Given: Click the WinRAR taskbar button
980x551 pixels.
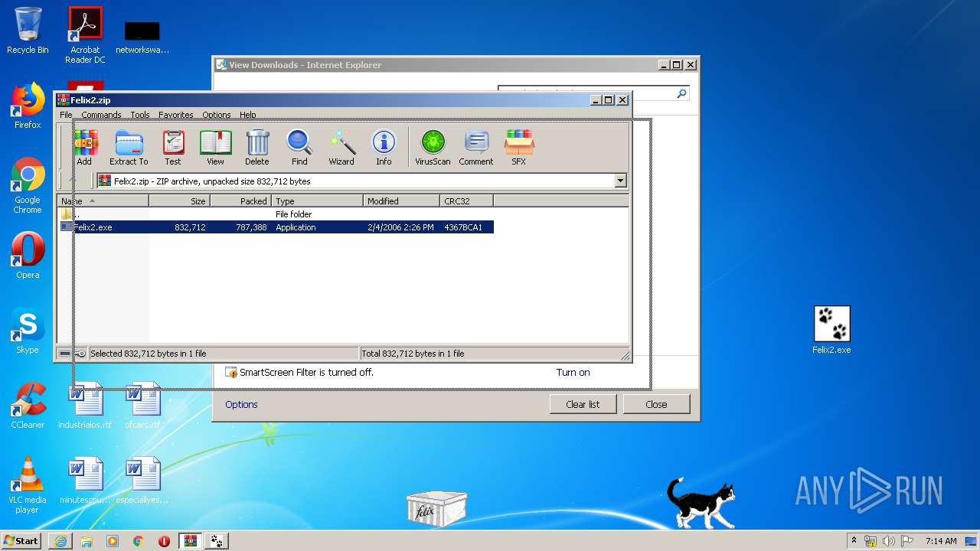Looking at the screenshot, I should [x=190, y=541].
